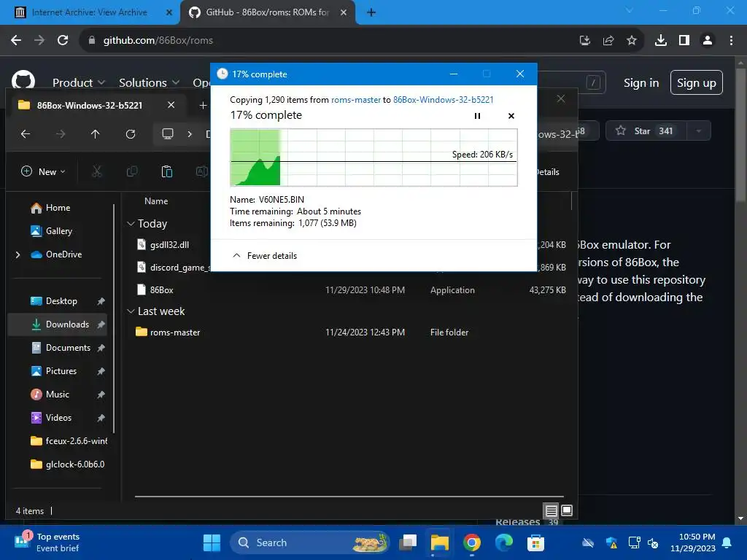Open 86Box-Windows-32-b5221 destination link
Viewport: 747px width, 560px height.
443,99
